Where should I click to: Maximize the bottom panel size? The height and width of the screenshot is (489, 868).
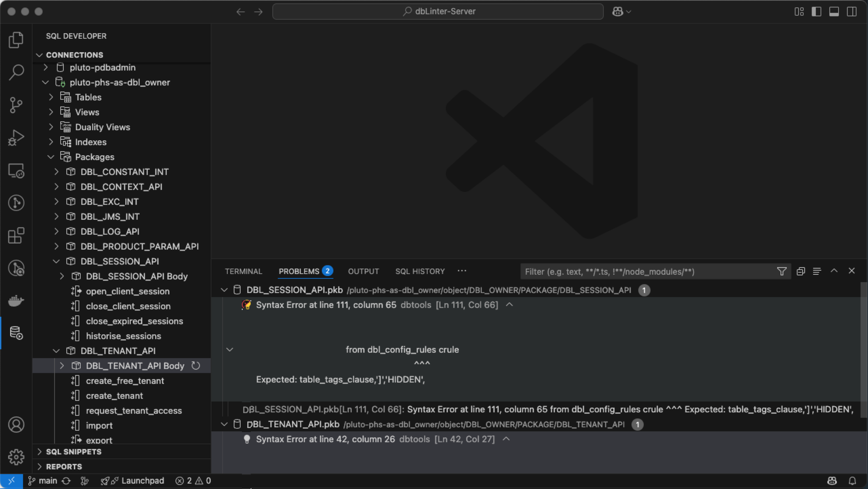pyautogui.click(x=834, y=271)
